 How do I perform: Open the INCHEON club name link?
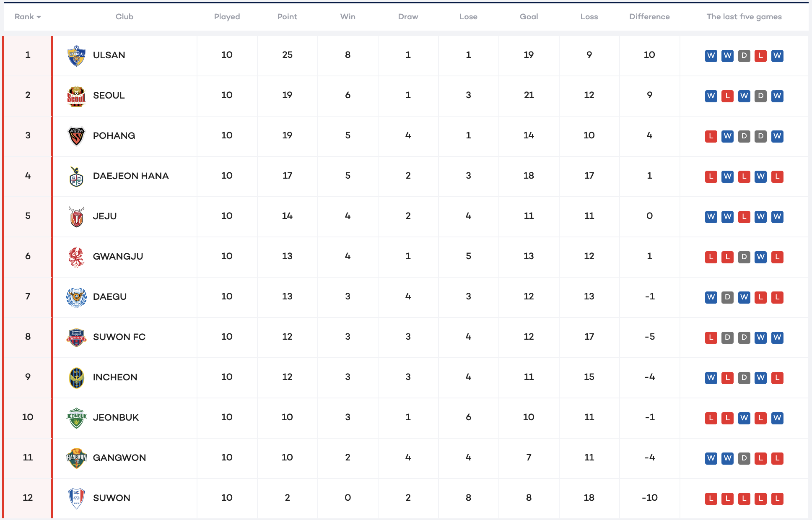[x=115, y=377]
